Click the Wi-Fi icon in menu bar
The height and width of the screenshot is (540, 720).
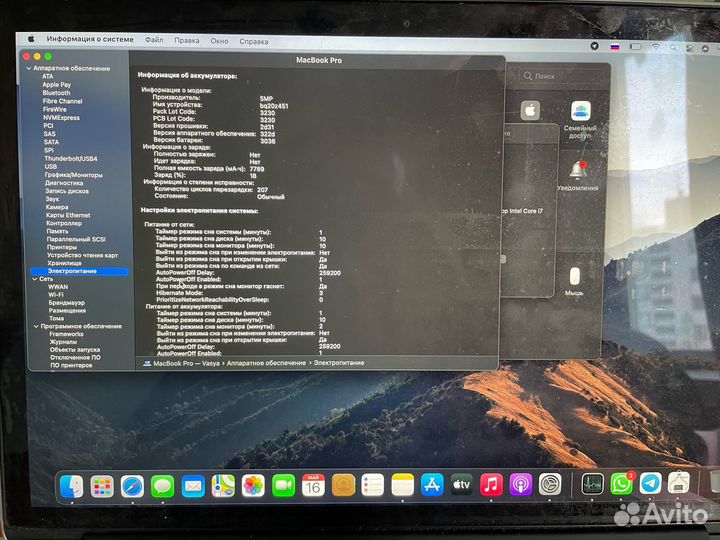click(656, 47)
